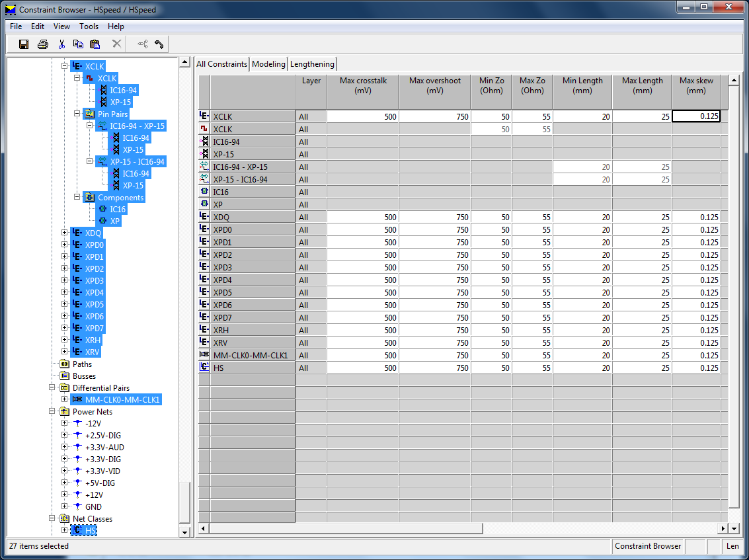Image resolution: width=749 pixels, height=560 pixels.
Task: Click the telephone handset toolbar icon
Action: coord(159,44)
